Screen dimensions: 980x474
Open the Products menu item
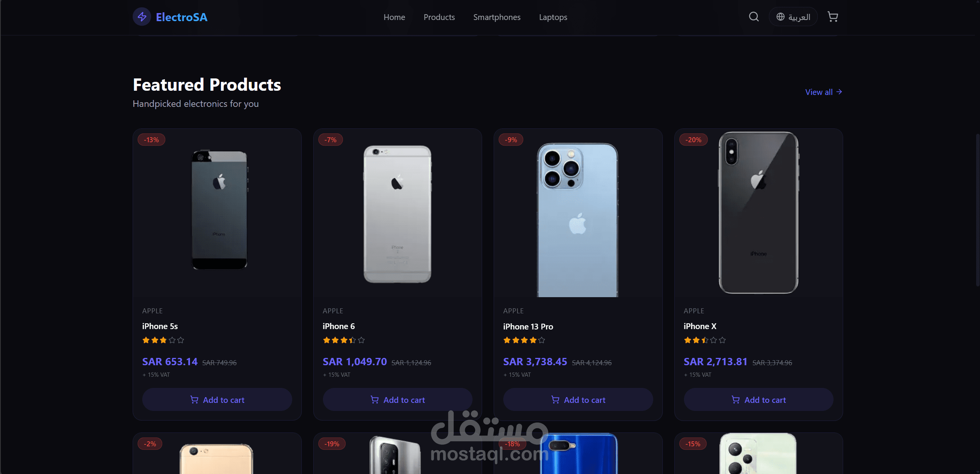tap(439, 17)
